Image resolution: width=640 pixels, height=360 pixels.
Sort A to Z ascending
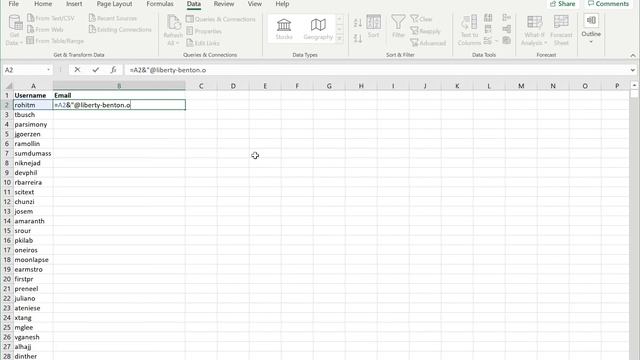[358, 23]
